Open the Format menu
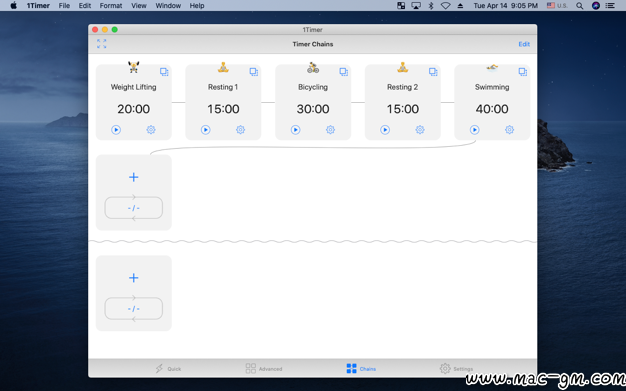Screen dimensions: 626x391 coord(111,6)
